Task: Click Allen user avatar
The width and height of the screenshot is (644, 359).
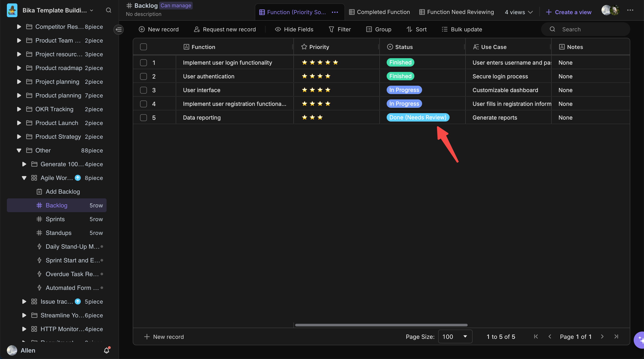Action: pos(12,350)
